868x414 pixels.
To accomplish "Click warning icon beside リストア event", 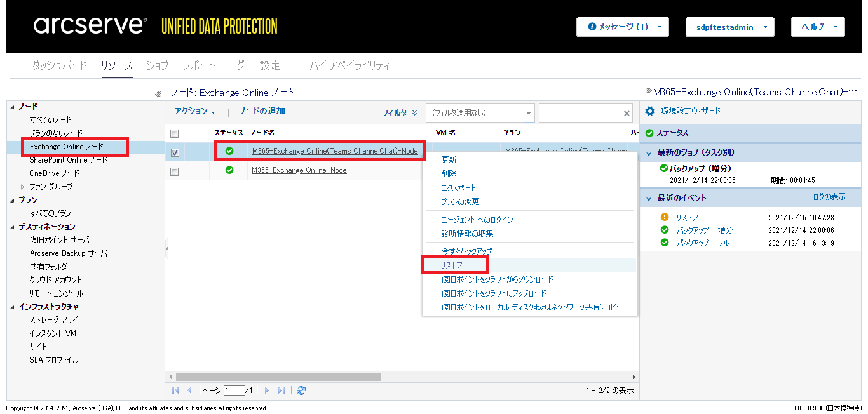I will (x=665, y=218).
